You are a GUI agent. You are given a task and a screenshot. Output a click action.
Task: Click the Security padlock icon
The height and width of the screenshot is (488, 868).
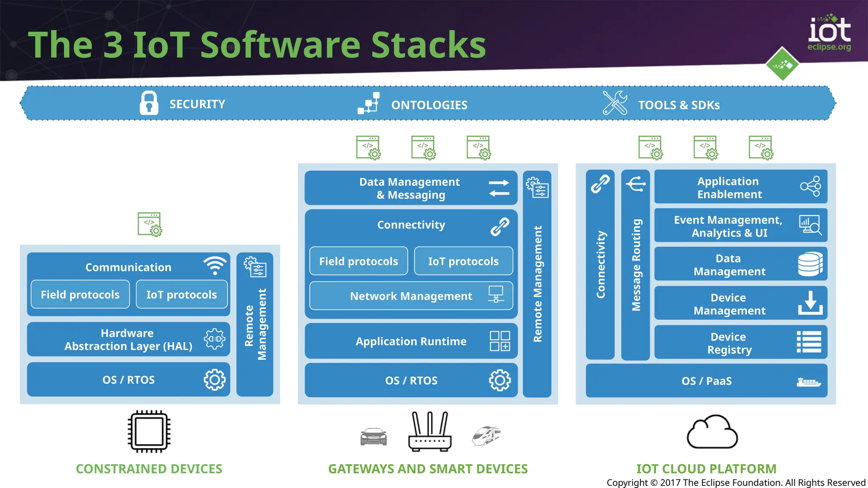[x=149, y=103]
